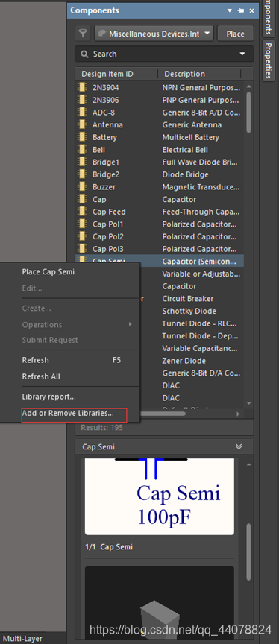The image size is (279, 644).
Task: Click the Cap Semi schematic symbol preview
Action: [x=160, y=496]
